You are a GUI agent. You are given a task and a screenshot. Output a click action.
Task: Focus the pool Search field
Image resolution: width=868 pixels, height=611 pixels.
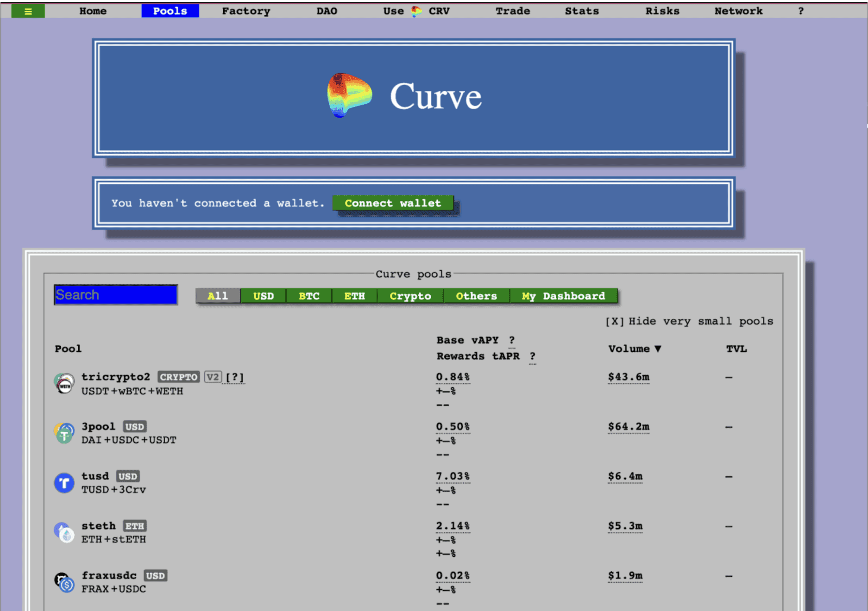point(116,295)
